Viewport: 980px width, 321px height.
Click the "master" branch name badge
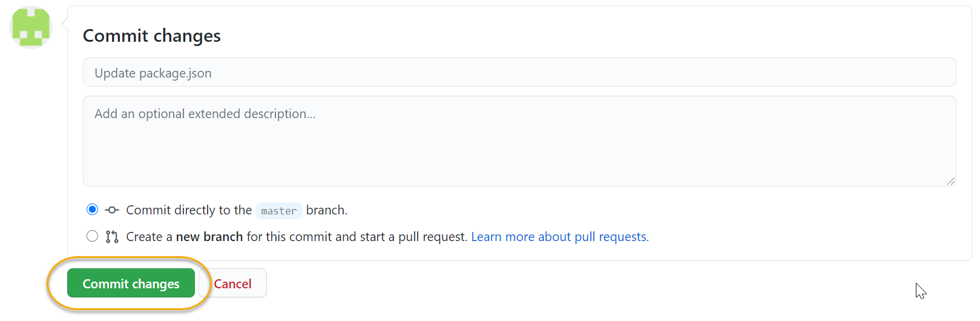[x=278, y=211]
